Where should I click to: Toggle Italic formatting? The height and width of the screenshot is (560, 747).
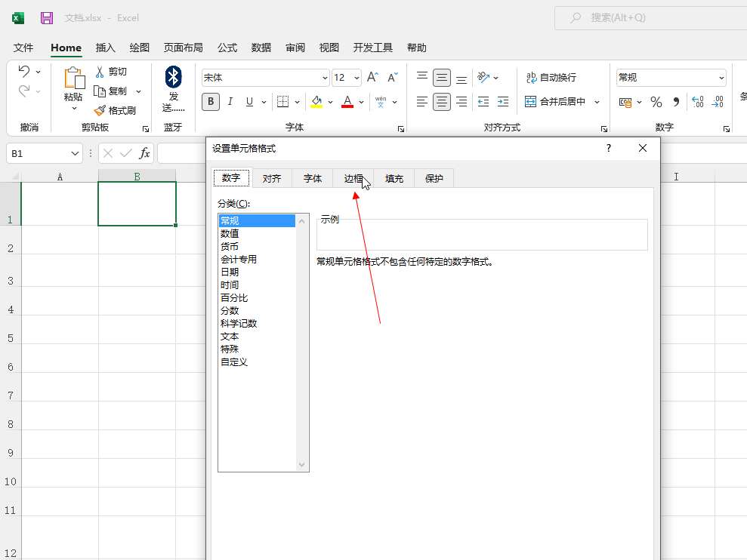point(230,101)
